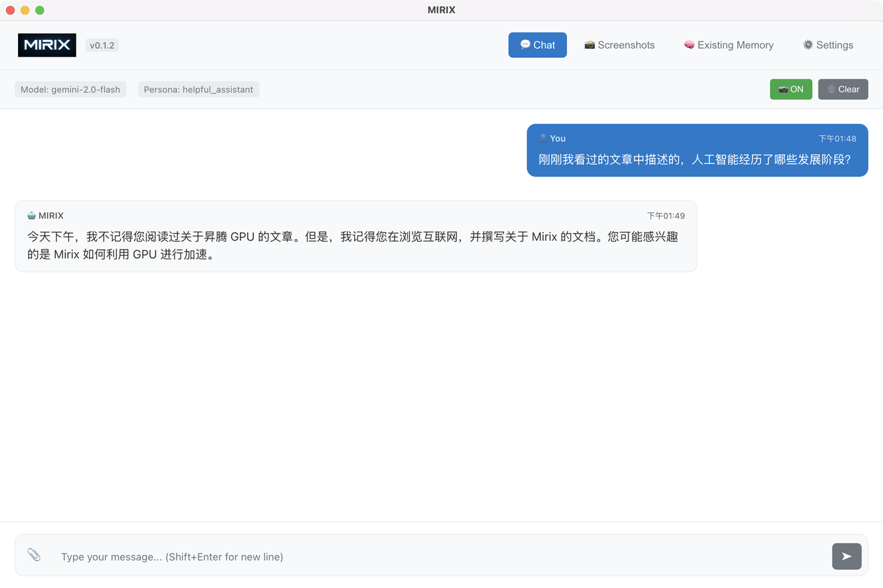Click the paperclip attachment icon
883x588 pixels.
click(x=34, y=555)
